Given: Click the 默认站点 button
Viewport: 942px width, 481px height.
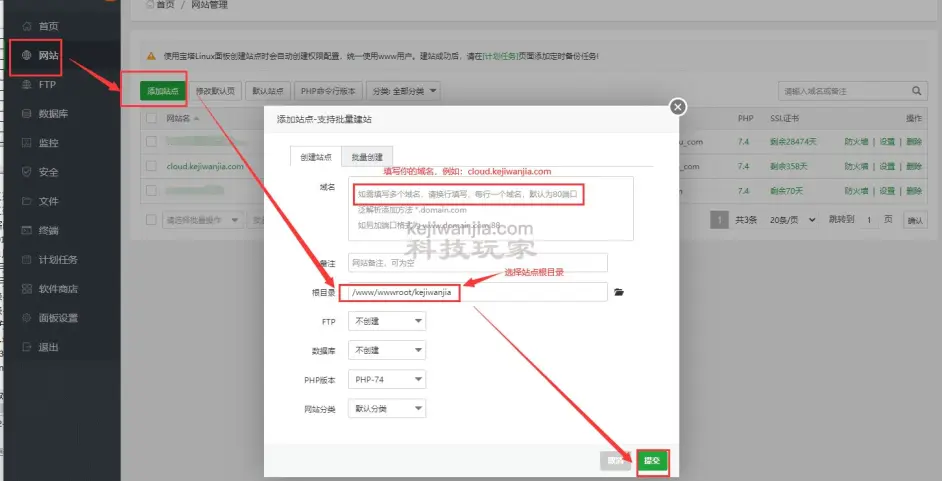Looking at the screenshot, I should pyautogui.click(x=268, y=91).
